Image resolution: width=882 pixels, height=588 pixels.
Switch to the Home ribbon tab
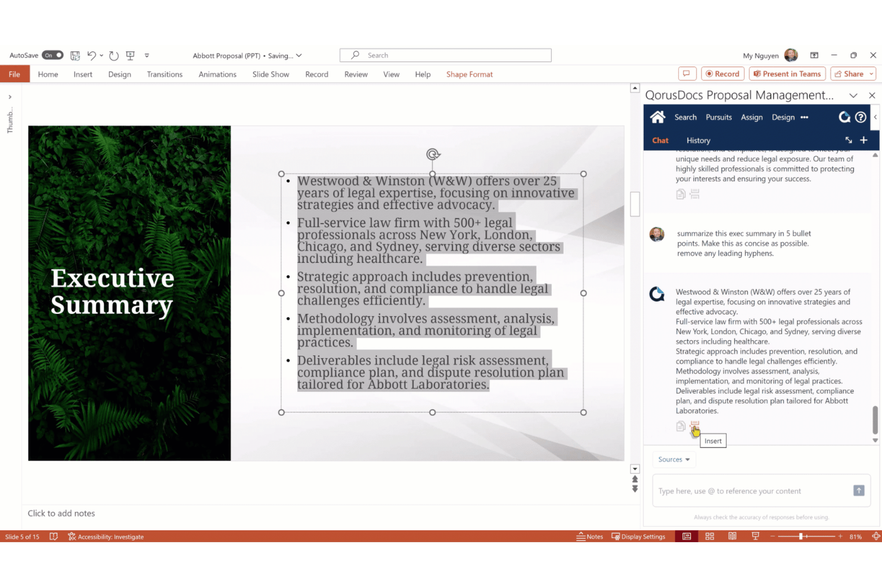coord(48,74)
